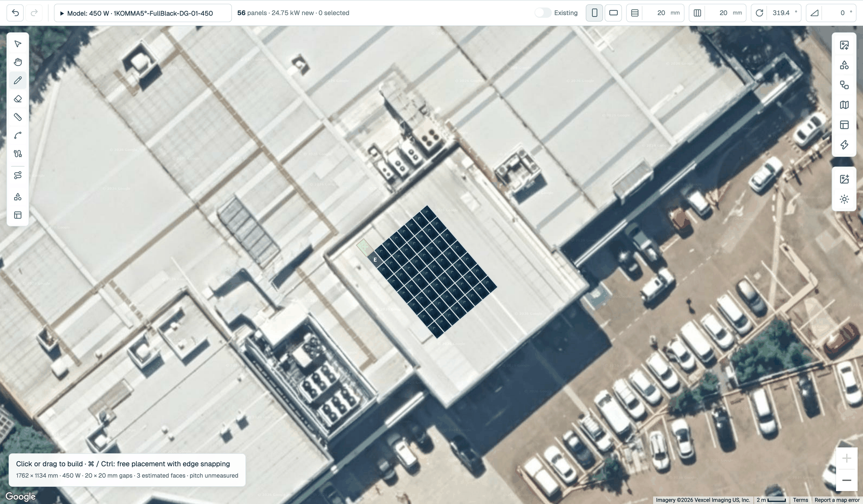Image resolution: width=863 pixels, height=504 pixels.
Task: Select the ruler measure tool
Action: point(18,117)
